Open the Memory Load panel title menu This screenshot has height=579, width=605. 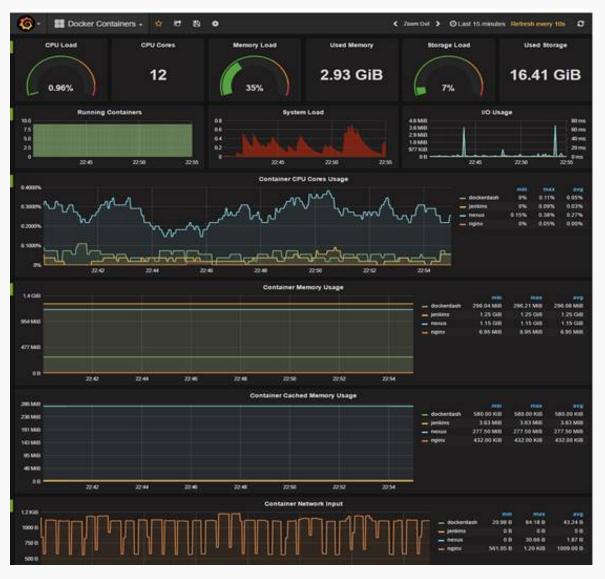(x=255, y=45)
